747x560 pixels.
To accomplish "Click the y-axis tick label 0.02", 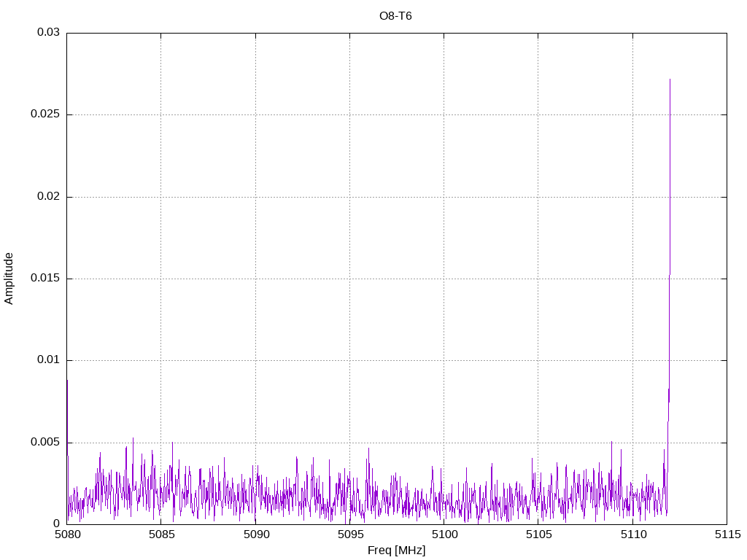I will [x=49, y=196].
